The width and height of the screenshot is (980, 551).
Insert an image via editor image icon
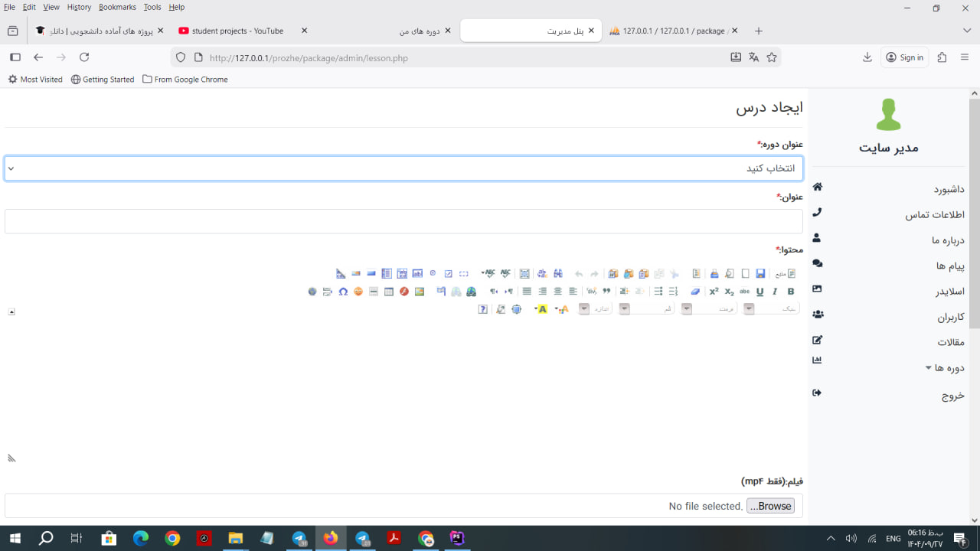pos(420,292)
